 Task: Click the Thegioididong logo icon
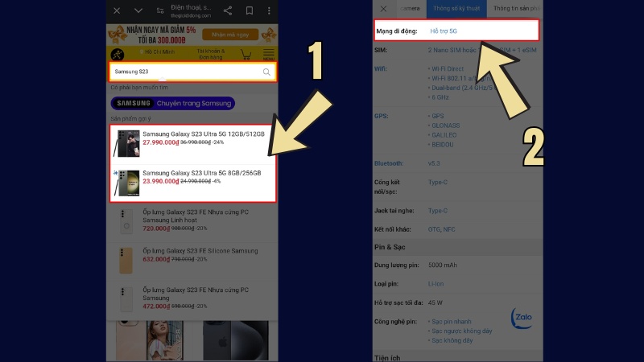118,55
